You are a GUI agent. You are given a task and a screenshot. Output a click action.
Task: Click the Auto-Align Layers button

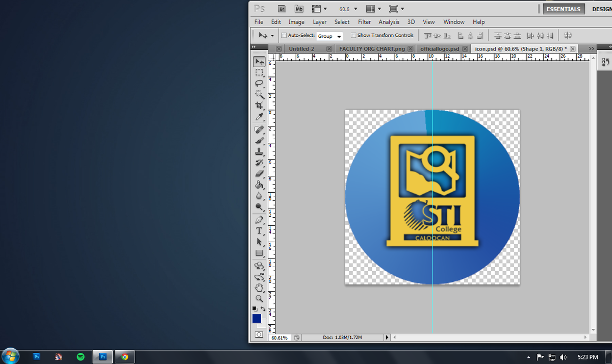pyautogui.click(x=568, y=36)
